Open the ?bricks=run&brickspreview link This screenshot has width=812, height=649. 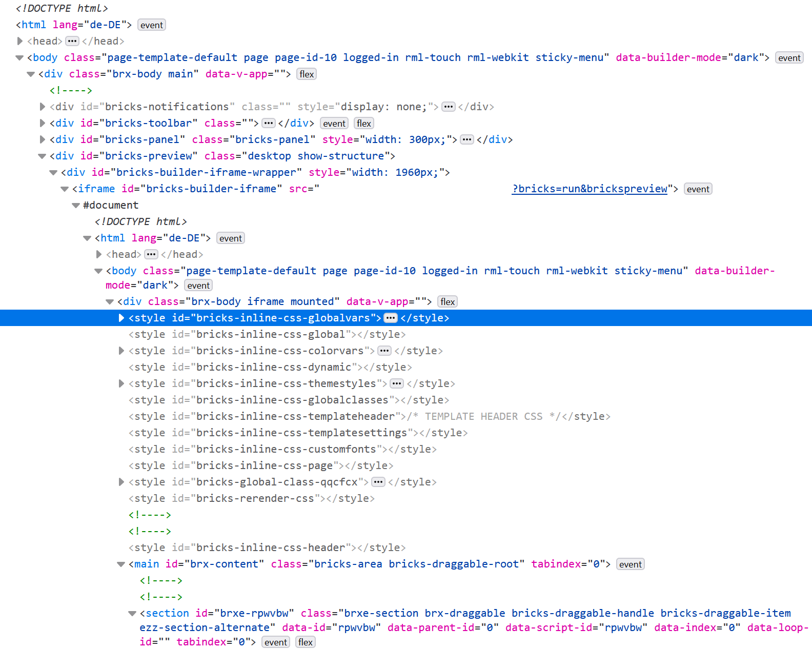click(590, 189)
